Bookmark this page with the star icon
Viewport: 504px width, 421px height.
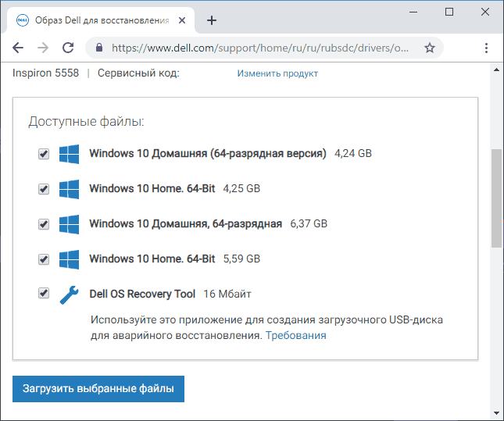click(x=429, y=48)
